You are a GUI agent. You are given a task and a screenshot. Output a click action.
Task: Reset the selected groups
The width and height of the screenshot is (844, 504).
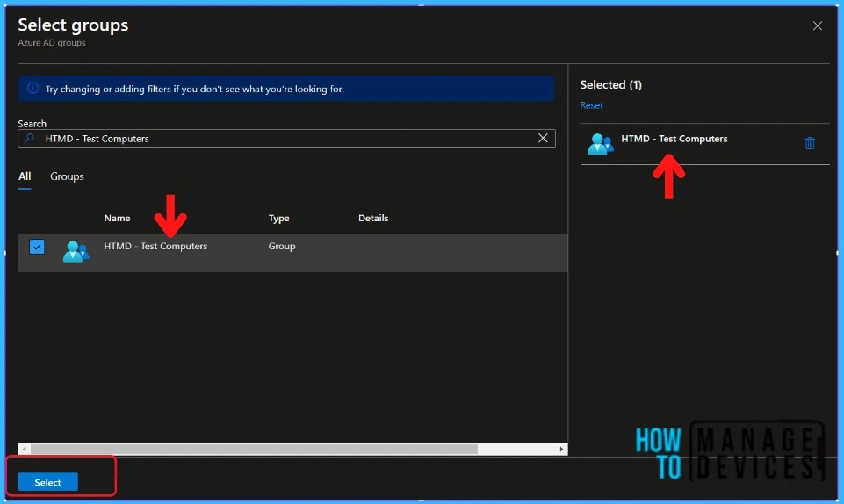coord(591,105)
